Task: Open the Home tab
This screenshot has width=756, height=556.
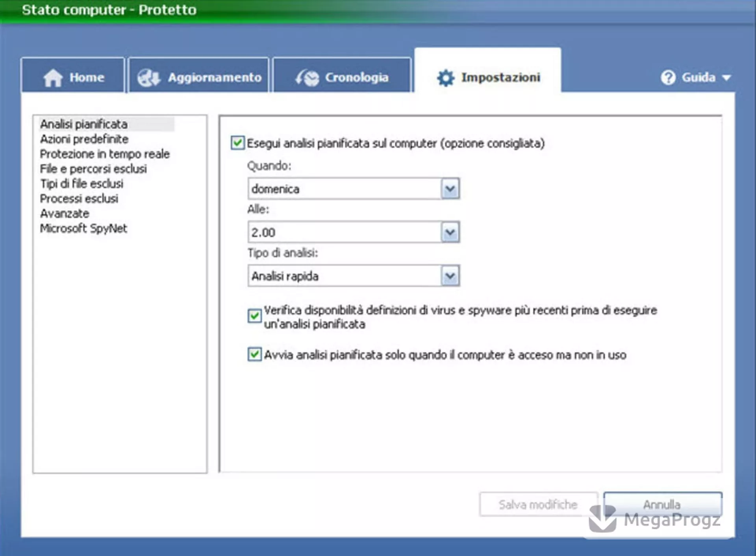Action: (x=73, y=76)
